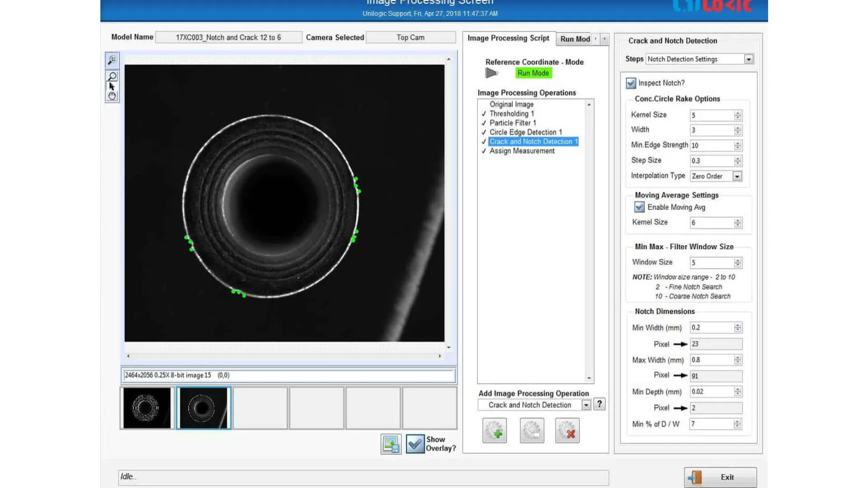Select the arrow pointer tool
The width and height of the screenshot is (868, 488).
(x=112, y=86)
